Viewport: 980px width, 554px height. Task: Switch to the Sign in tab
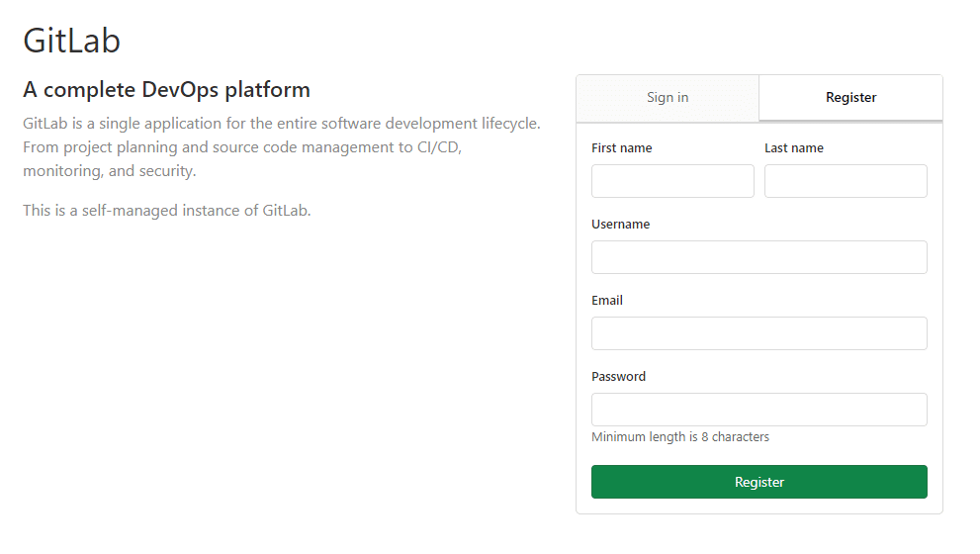tap(668, 98)
